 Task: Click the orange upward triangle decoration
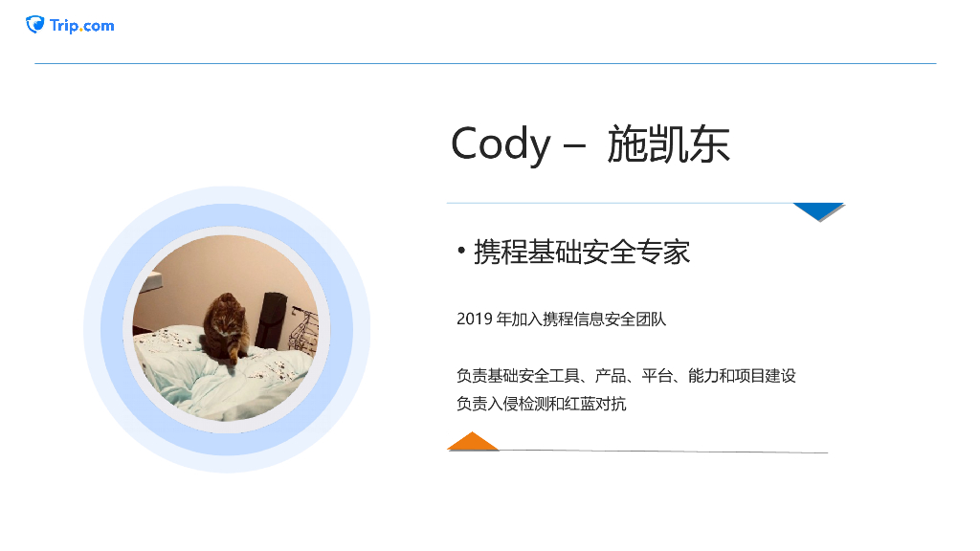click(x=473, y=441)
